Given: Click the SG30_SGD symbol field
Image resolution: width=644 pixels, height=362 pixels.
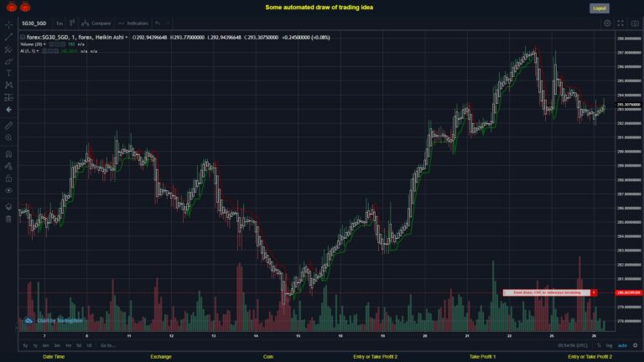Looking at the screenshot, I should point(34,23).
